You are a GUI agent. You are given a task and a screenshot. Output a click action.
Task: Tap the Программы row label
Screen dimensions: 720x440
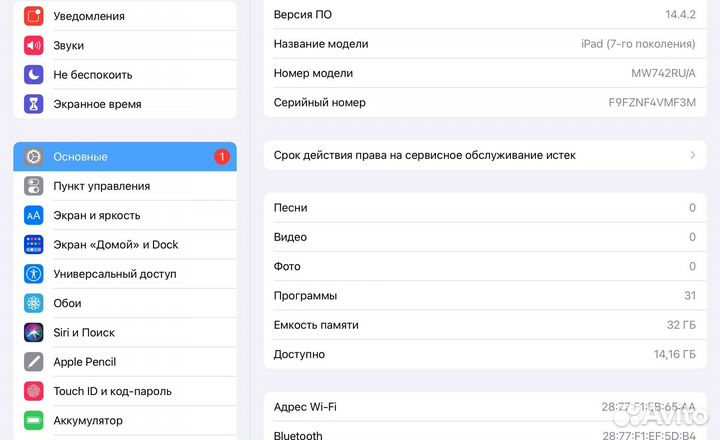(305, 296)
